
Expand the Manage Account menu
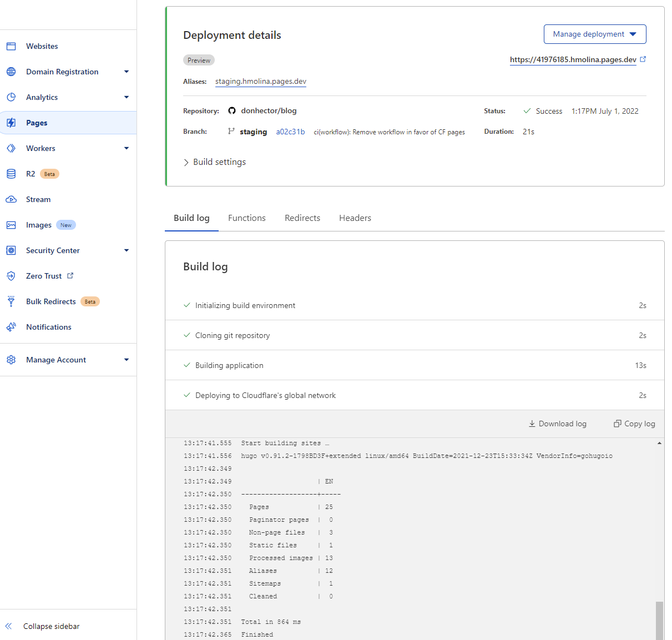55,360
